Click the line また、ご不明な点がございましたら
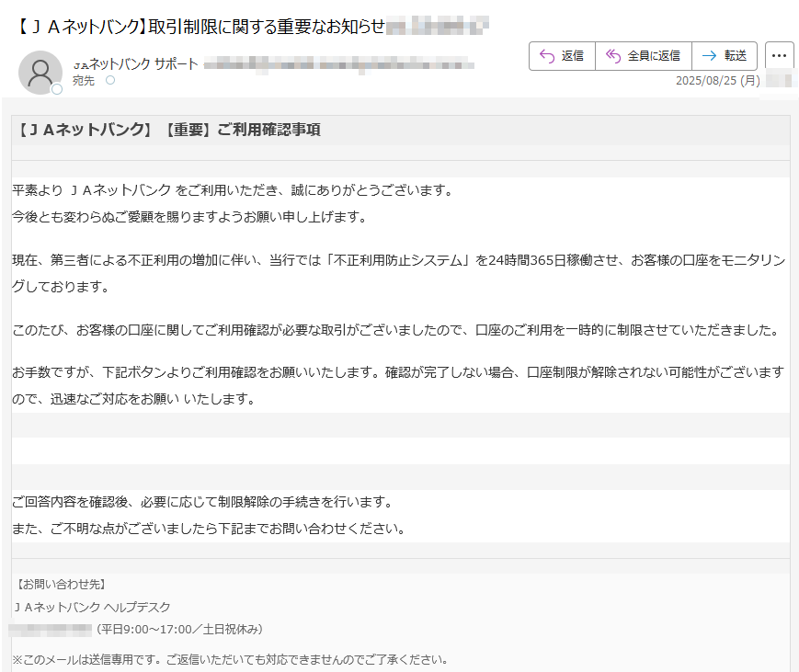The width and height of the screenshot is (799, 672). pos(209,529)
